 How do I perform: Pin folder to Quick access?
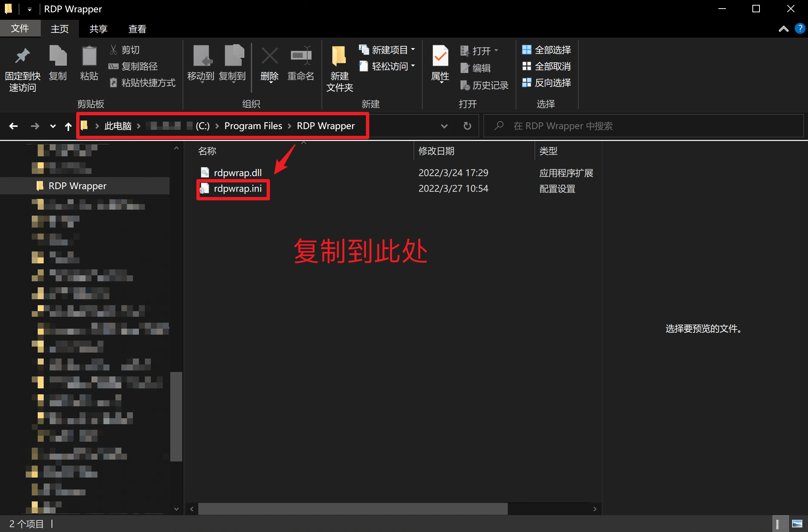tap(22, 69)
